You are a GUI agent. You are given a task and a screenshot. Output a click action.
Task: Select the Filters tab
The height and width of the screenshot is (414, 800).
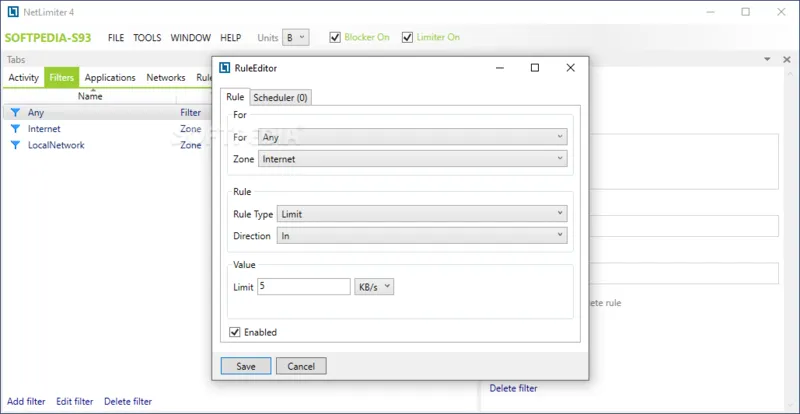click(x=62, y=78)
